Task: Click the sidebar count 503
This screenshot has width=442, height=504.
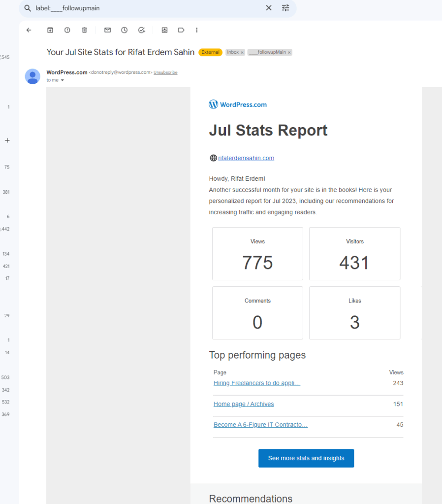Action: (x=5, y=377)
